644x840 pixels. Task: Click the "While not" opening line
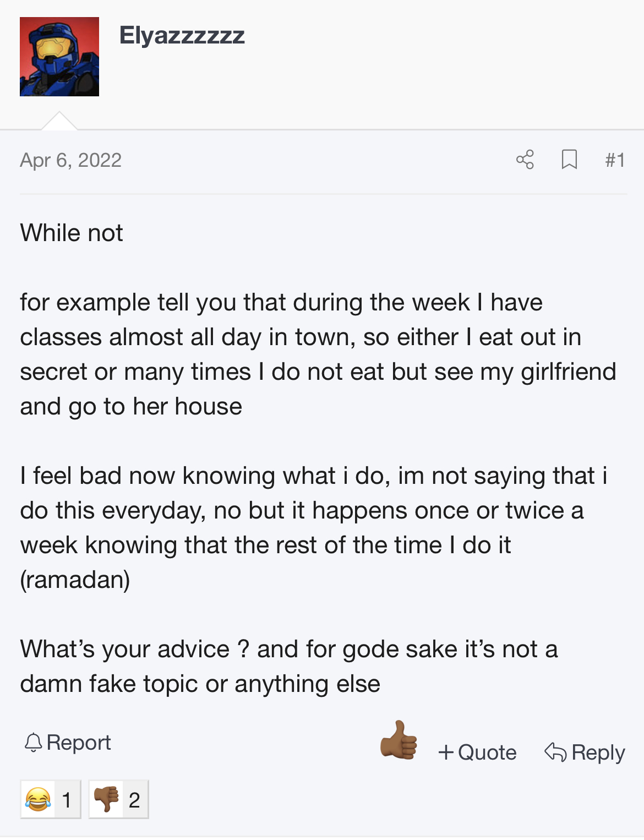pyautogui.click(x=72, y=233)
